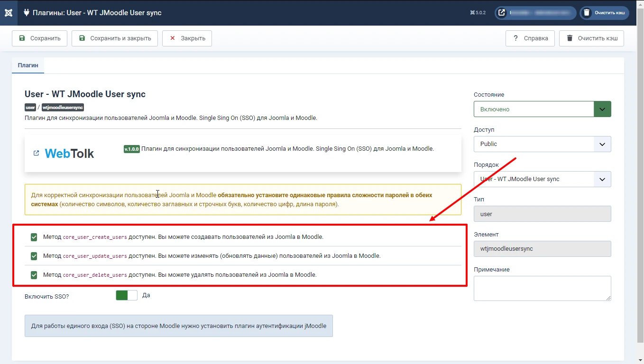Open WebTolk site via external link arrow icon
This screenshot has width=644, height=364.
click(x=37, y=153)
